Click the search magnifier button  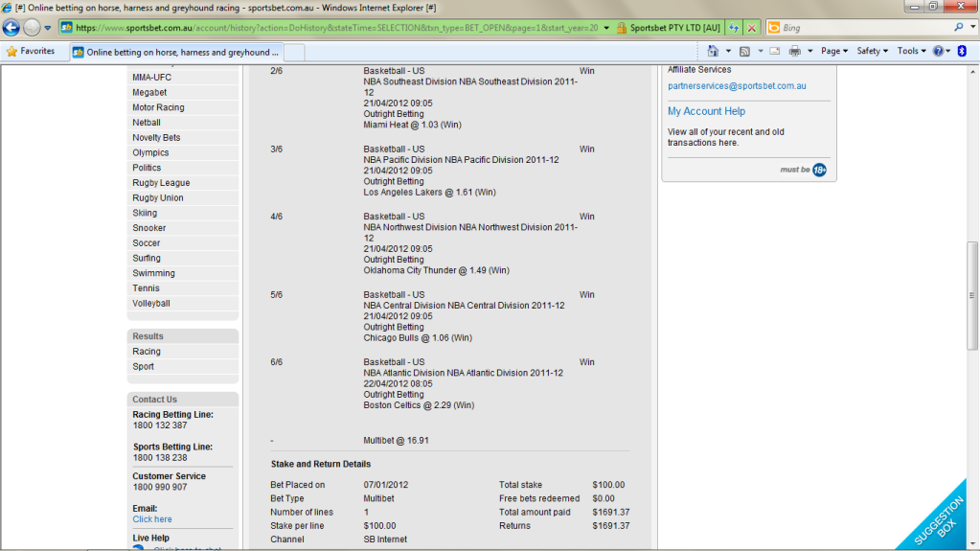958,27
